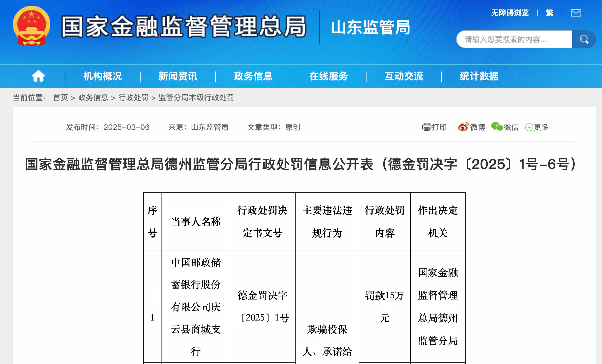The width and height of the screenshot is (602, 364).
Task: Click 更多 share label
Action: [x=541, y=127]
